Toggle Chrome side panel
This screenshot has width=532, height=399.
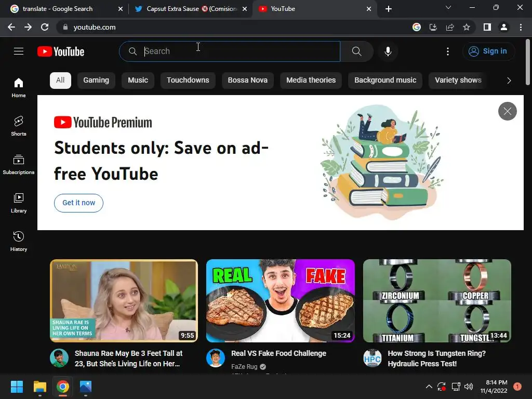click(x=487, y=27)
